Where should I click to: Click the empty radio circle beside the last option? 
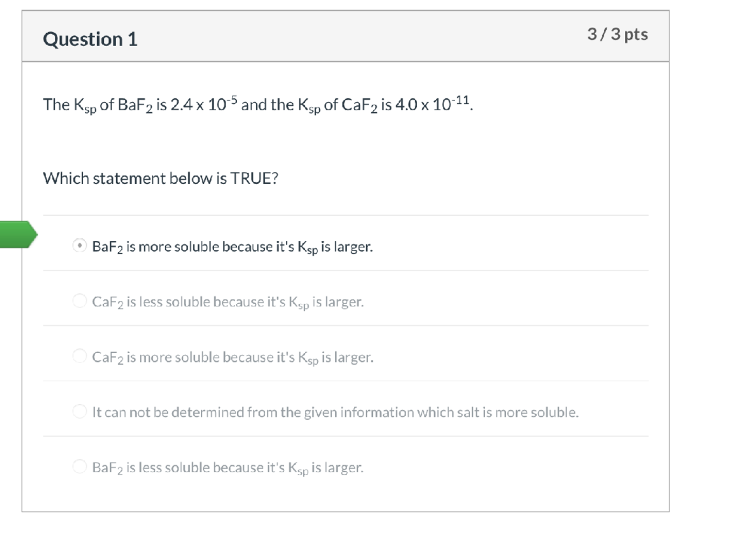click(79, 467)
